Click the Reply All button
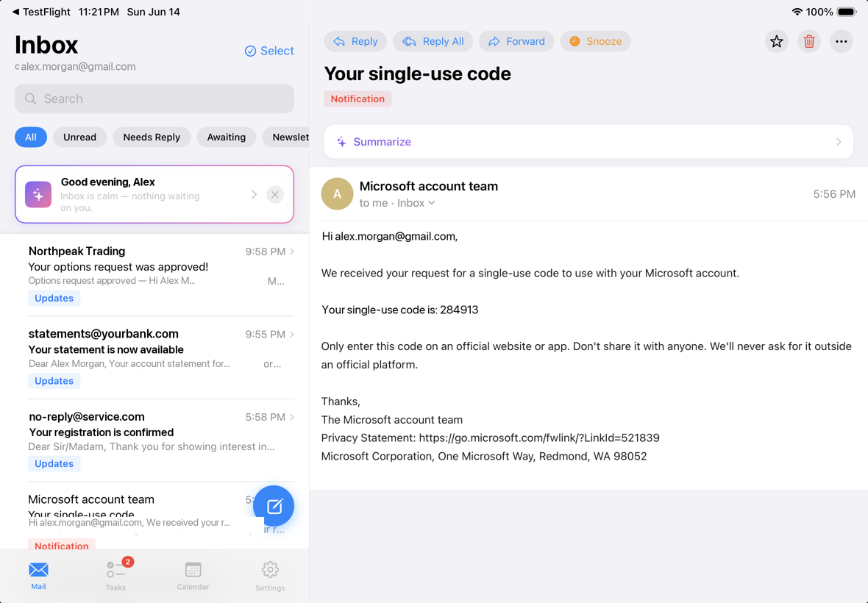The height and width of the screenshot is (603, 868). [433, 41]
